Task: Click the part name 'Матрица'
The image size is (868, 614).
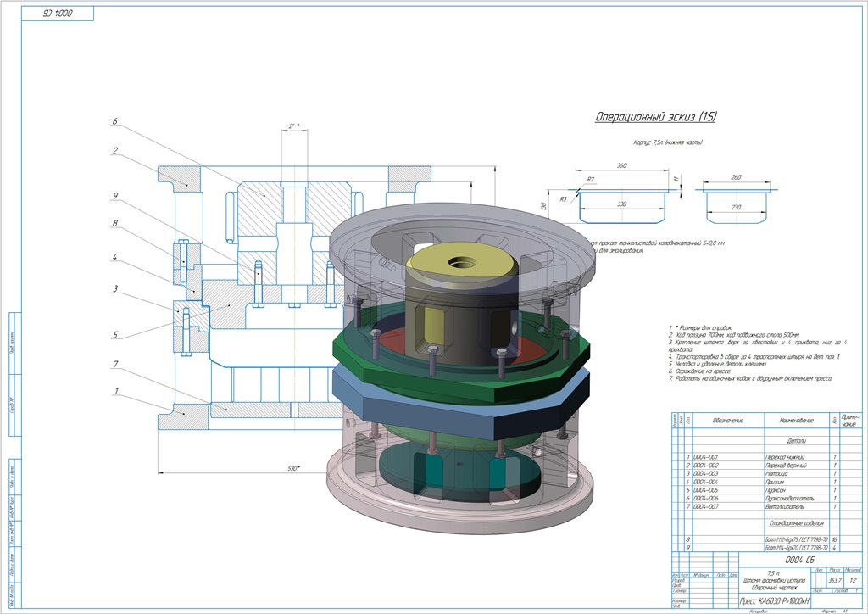Action: tap(776, 474)
